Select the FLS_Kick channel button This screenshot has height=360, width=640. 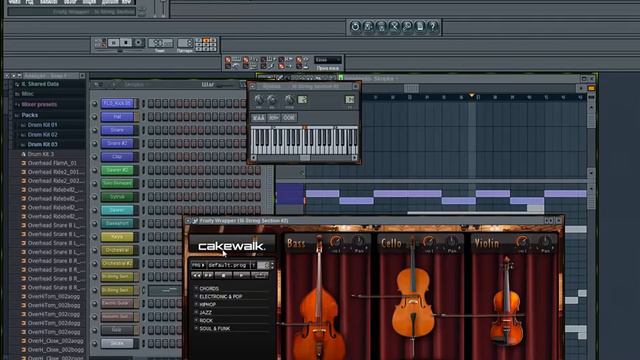pyautogui.click(x=117, y=104)
